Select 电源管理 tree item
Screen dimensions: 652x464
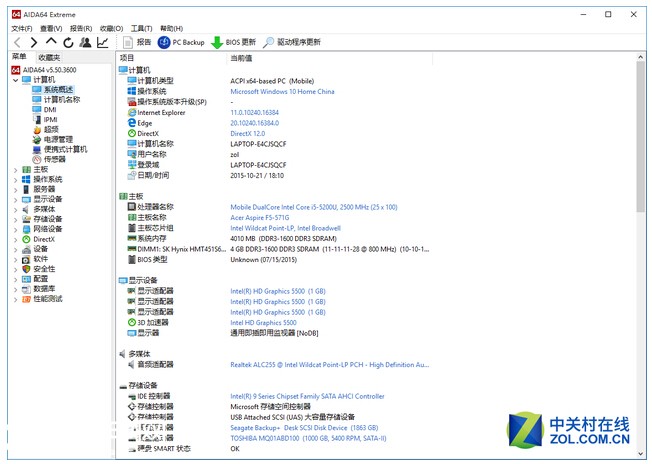pos(58,139)
